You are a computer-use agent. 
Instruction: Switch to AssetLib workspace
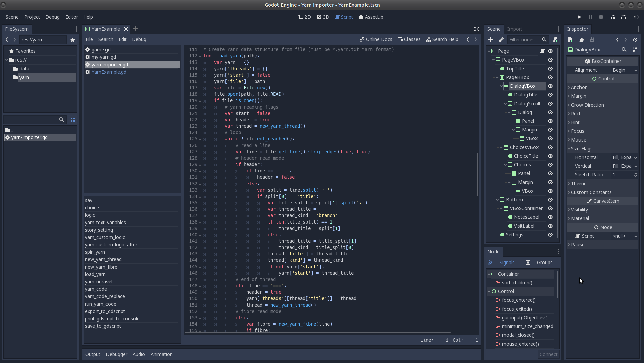coord(371,17)
